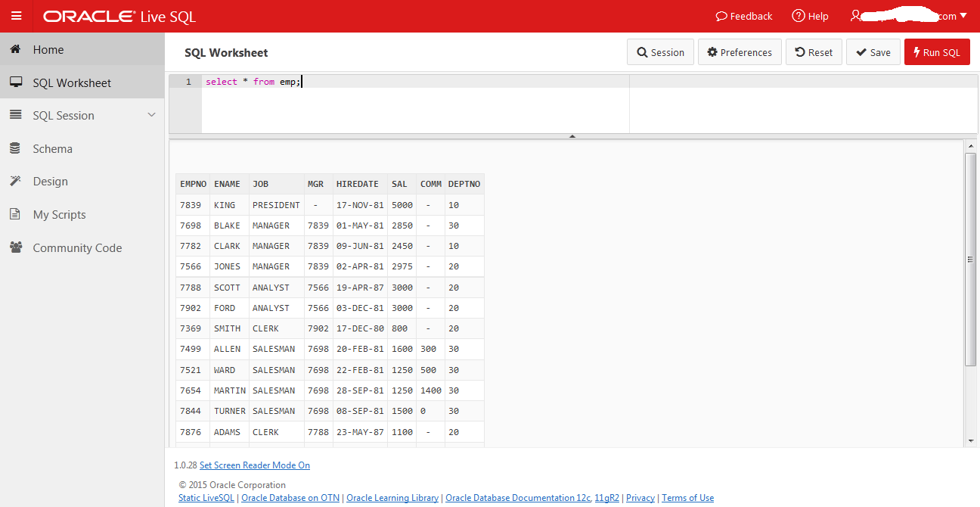Open the Privacy footer link
Viewport: 980px width, 507px height.
pyautogui.click(x=640, y=498)
